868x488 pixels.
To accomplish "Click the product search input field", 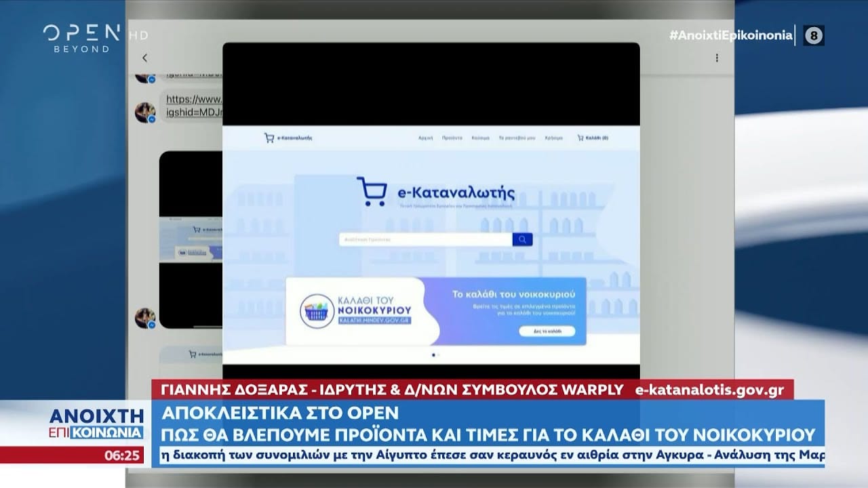I will tap(425, 239).
